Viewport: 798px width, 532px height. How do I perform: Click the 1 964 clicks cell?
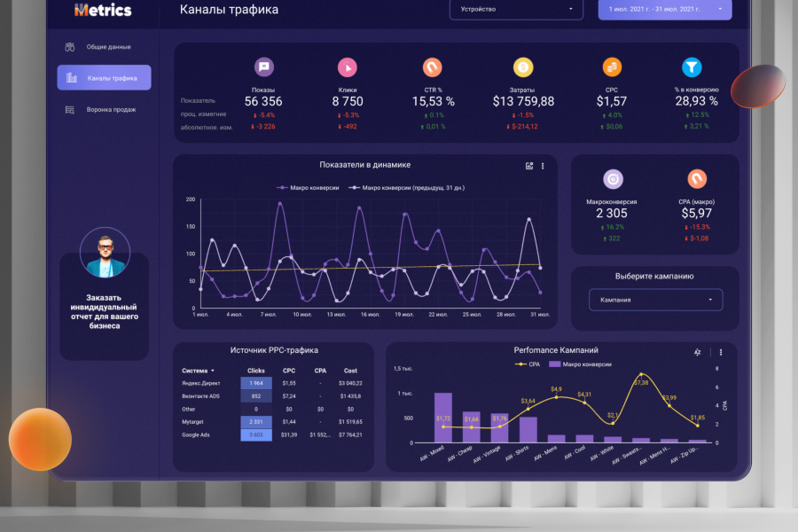pyautogui.click(x=256, y=383)
